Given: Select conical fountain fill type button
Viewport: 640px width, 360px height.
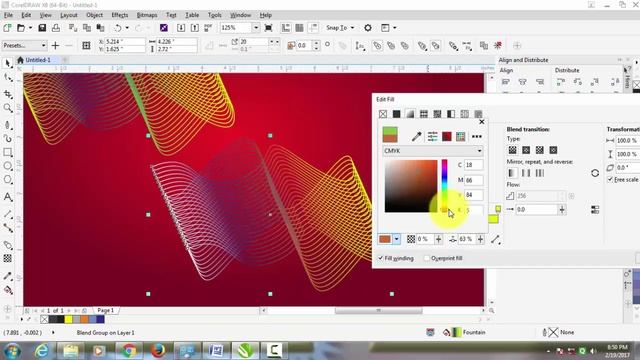Looking at the screenshot, I should (x=540, y=150).
